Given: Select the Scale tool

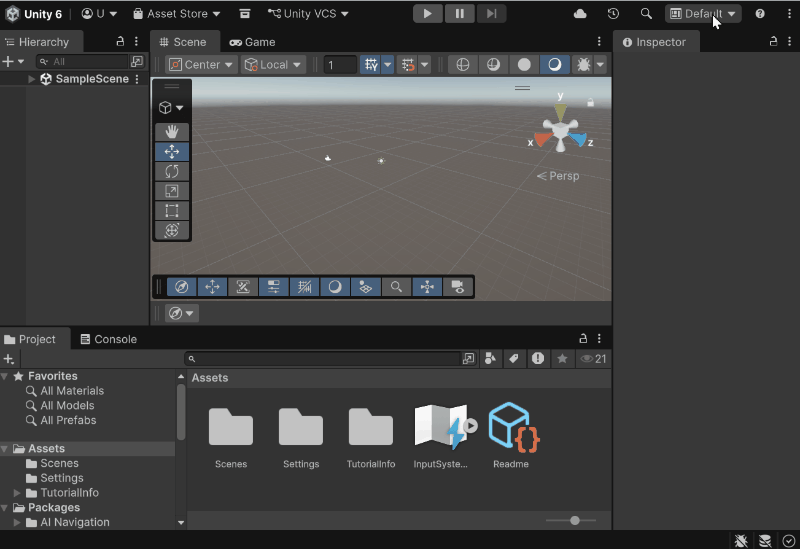Looking at the screenshot, I should point(172,191).
